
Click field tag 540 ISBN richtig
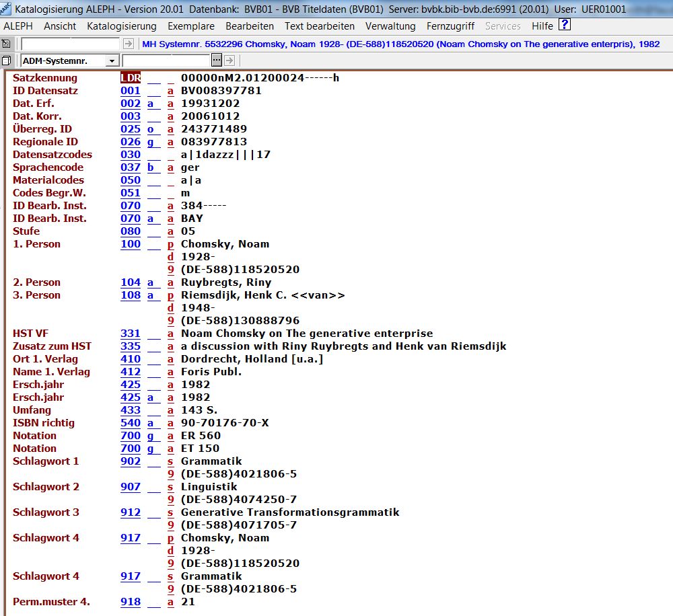(131, 423)
